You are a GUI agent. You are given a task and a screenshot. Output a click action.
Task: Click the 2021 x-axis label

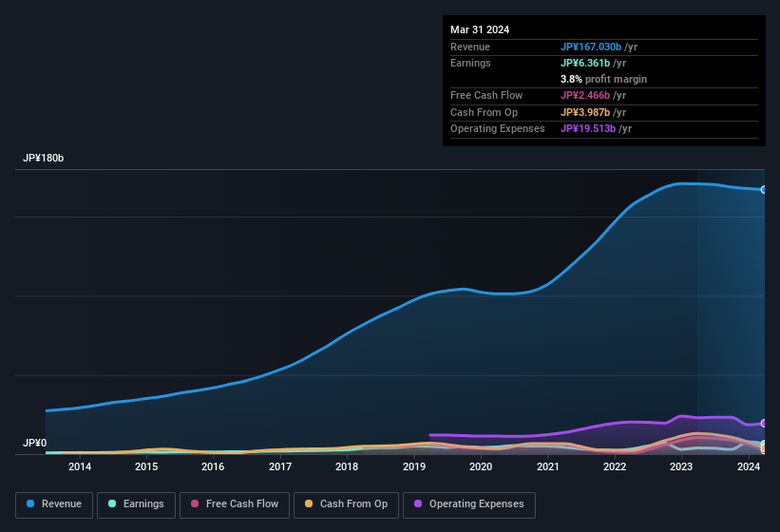coord(547,466)
